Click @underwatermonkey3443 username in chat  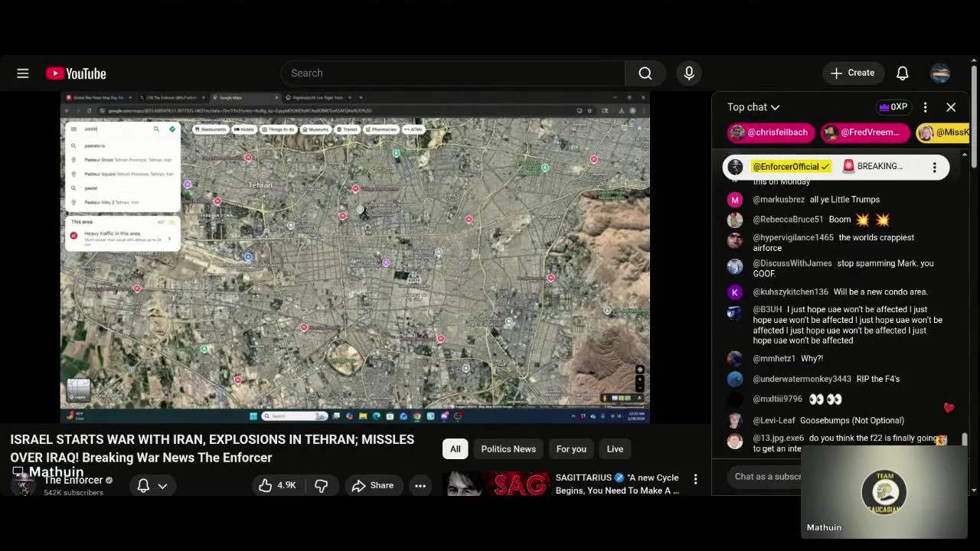click(802, 379)
